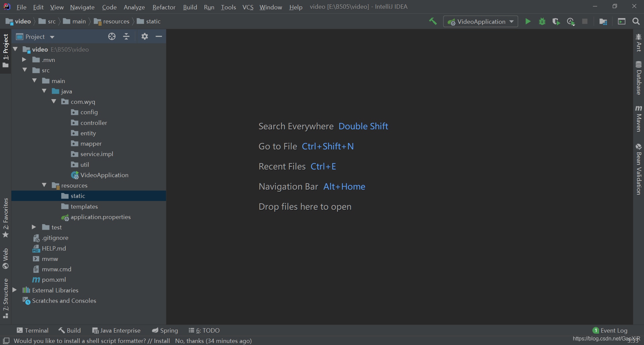Open the Database tool window
The image size is (644, 345).
(638, 78)
